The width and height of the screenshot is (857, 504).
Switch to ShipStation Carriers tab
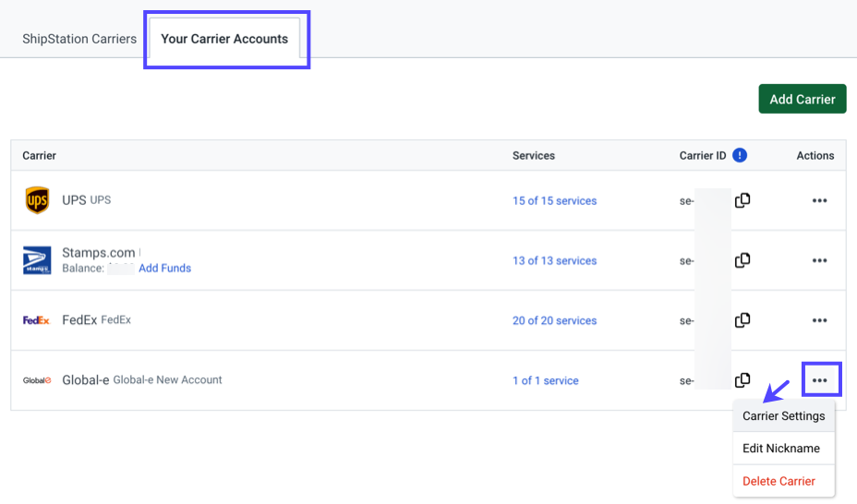pos(79,39)
